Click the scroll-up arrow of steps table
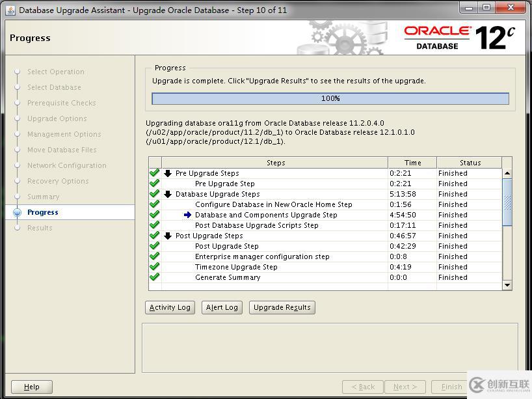The height and width of the screenshot is (399, 532). click(x=507, y=173)
